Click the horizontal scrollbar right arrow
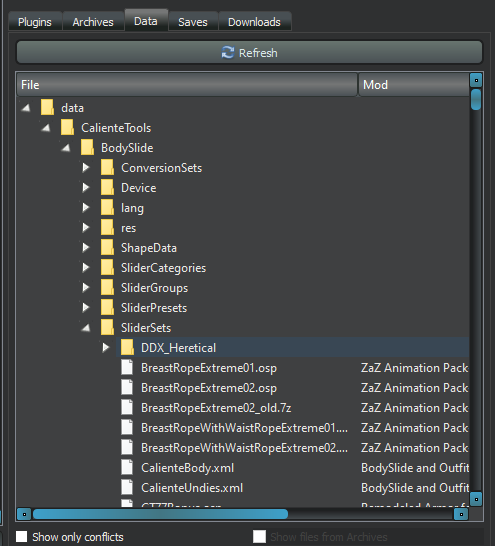Screen dimensions: 495x546 [x=461, y=514]
